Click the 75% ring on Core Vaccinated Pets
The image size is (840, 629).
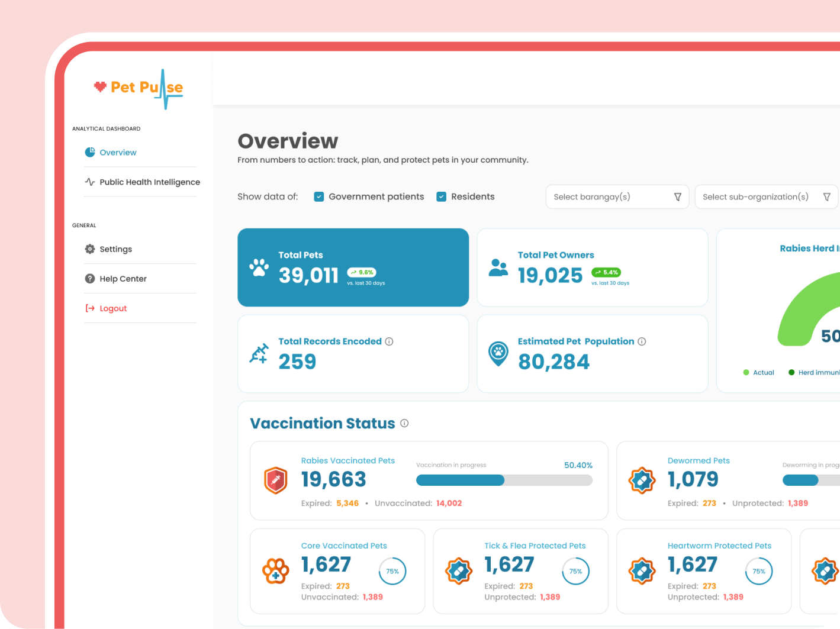click(x=392, y=572)
